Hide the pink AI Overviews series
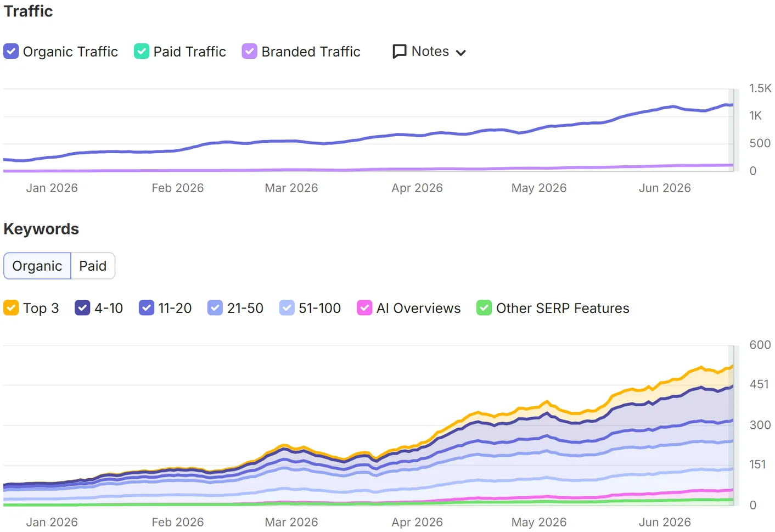The image size is (775, 532). (x=364, y=308)
